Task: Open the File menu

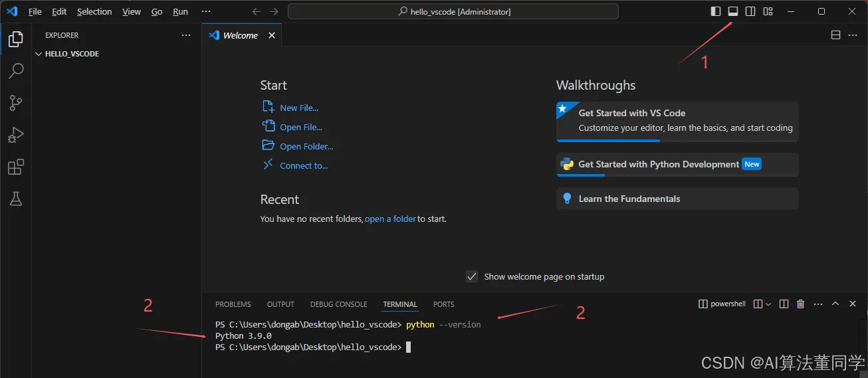Action: tap(35, 11)
